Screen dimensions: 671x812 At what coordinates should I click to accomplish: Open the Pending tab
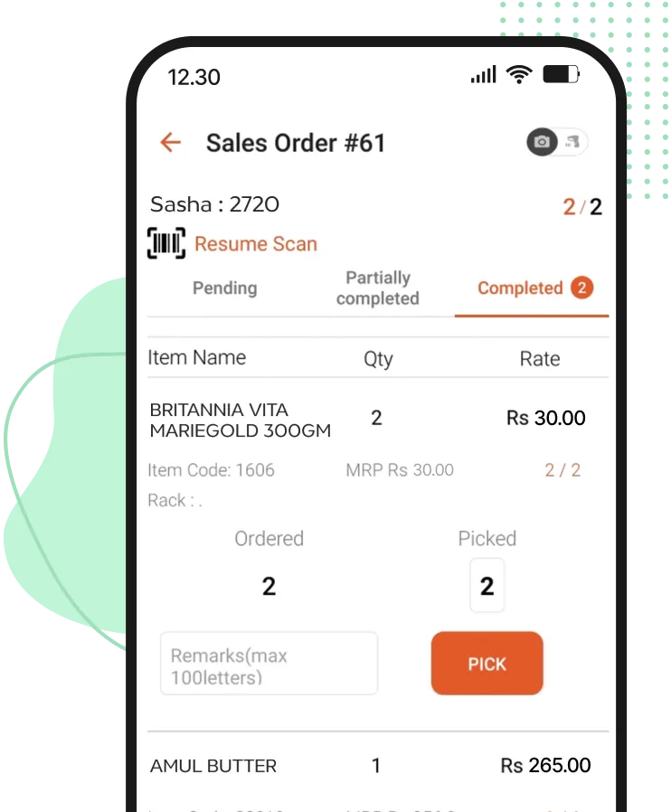pyautogui.click(x=224, y=288)
